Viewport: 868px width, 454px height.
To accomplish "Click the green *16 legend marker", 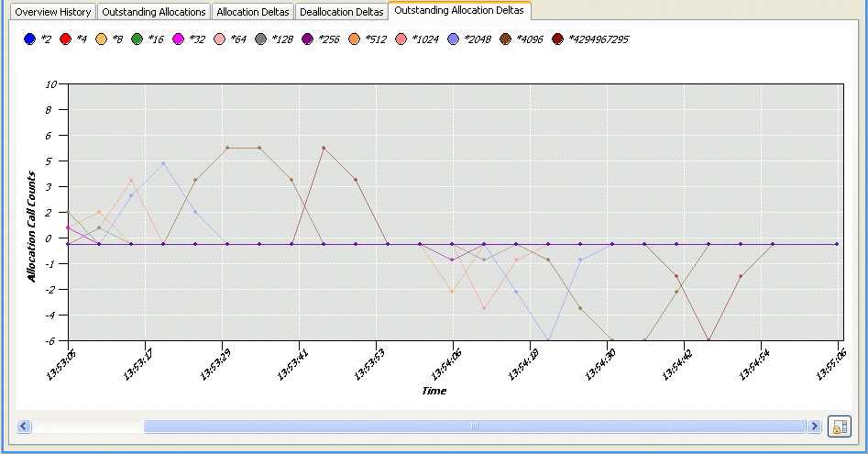I will coord(137,39).
